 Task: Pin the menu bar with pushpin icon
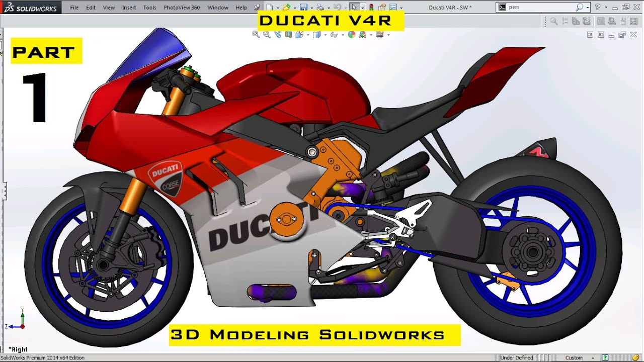point(257,7)
